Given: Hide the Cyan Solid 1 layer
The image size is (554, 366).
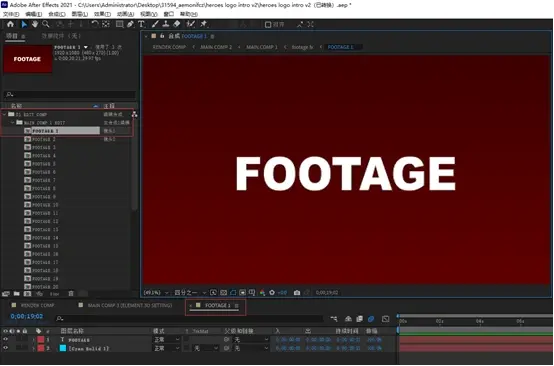Looking at the screenshot, I should [5, 348].
